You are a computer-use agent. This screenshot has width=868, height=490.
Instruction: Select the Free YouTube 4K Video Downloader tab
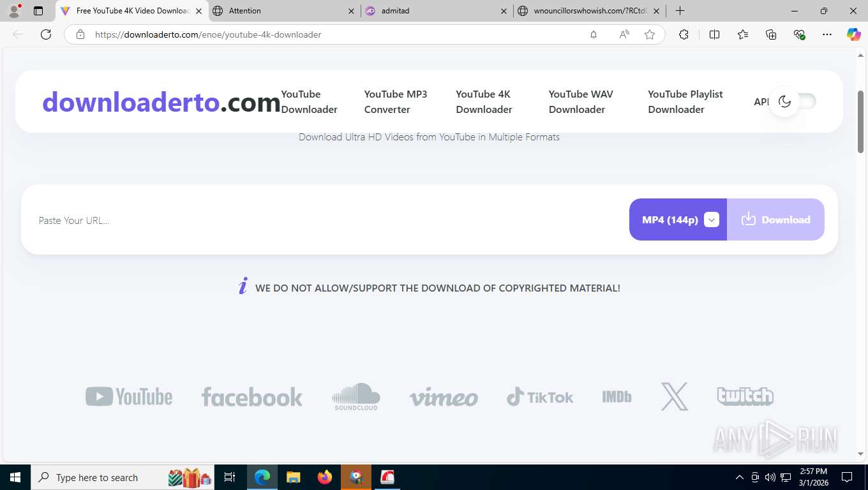(x=131, y=11)
